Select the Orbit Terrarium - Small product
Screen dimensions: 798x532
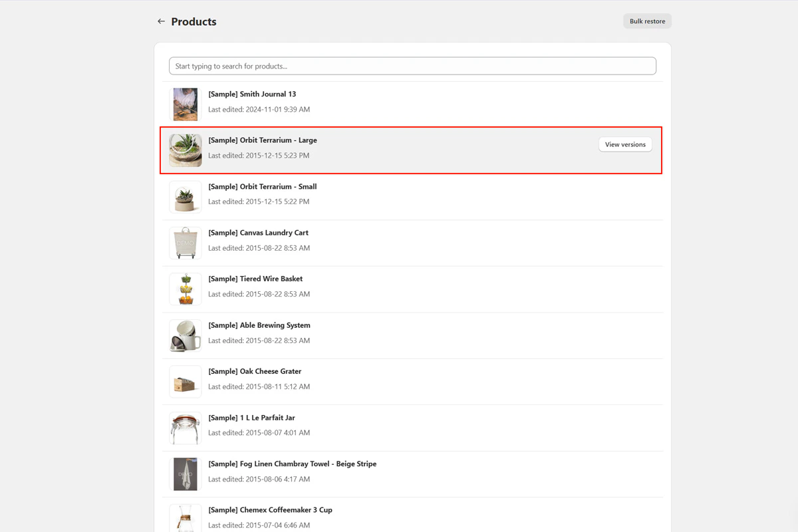click(262, 186)
